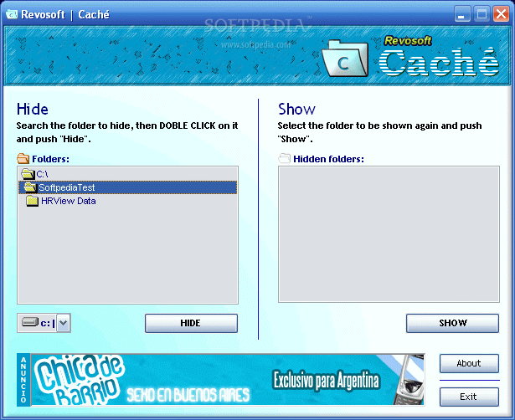The height and width of the screenshot is (420, 515).
Task: Open the About dialog
Action: [469, 363]
